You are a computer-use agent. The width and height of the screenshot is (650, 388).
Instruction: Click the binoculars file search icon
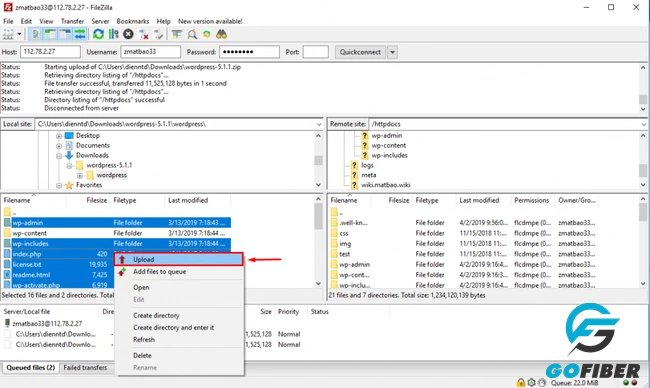coord(221,34)
